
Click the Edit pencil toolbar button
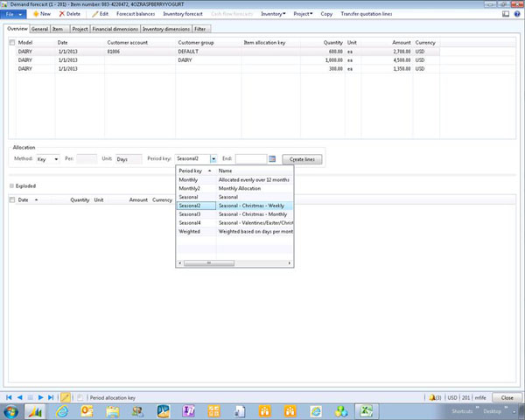[100, 14]
